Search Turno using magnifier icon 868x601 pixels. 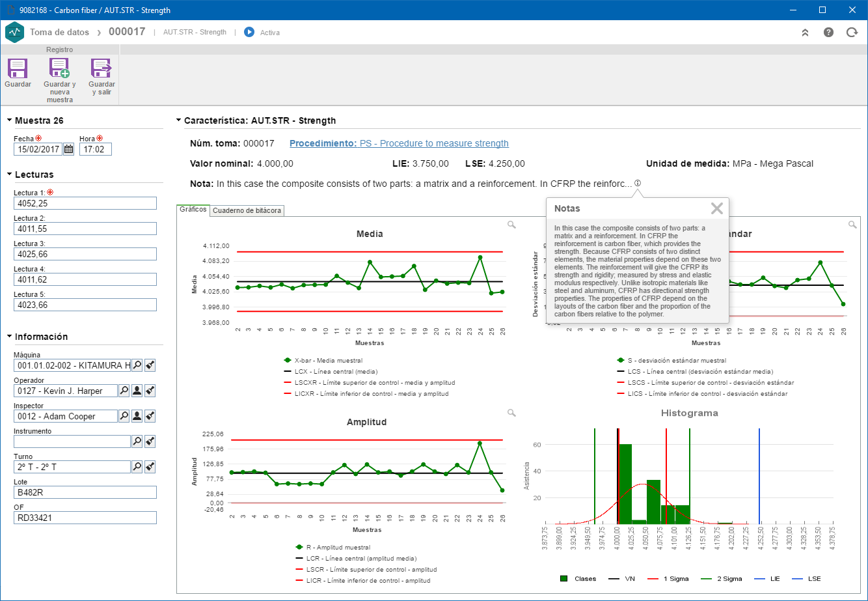(137, 467)
